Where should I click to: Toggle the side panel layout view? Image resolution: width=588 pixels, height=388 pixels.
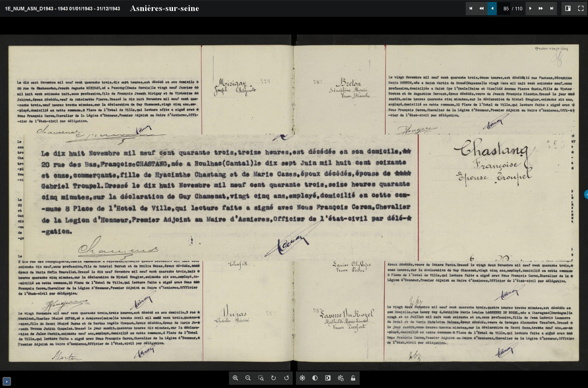pos(568,9)
